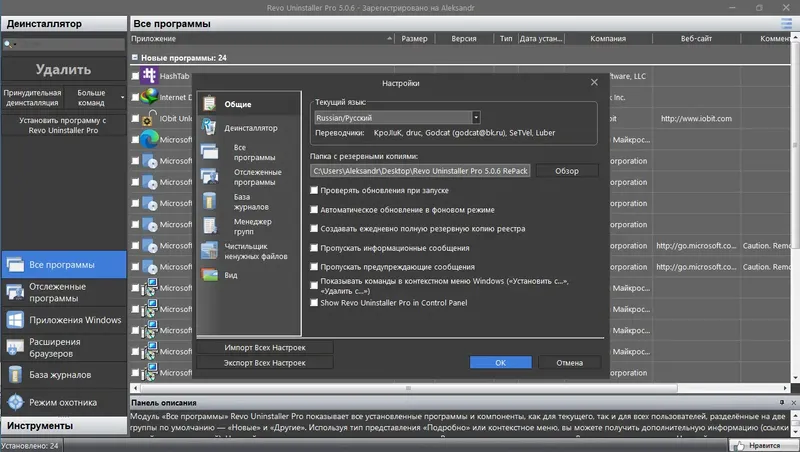Select Hunter Mode in the sidebar
The height and width of the screenshot is (452, 800).
click(64, 402)
